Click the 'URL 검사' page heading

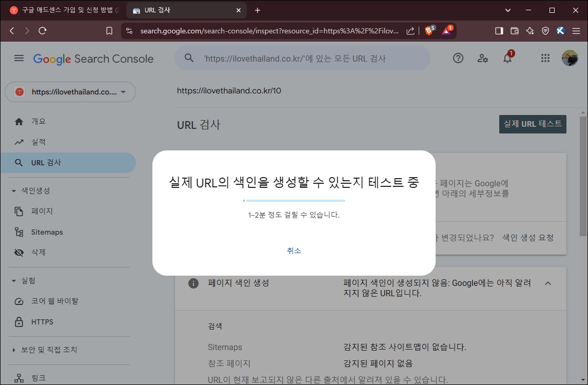click(x=199, y=125)
